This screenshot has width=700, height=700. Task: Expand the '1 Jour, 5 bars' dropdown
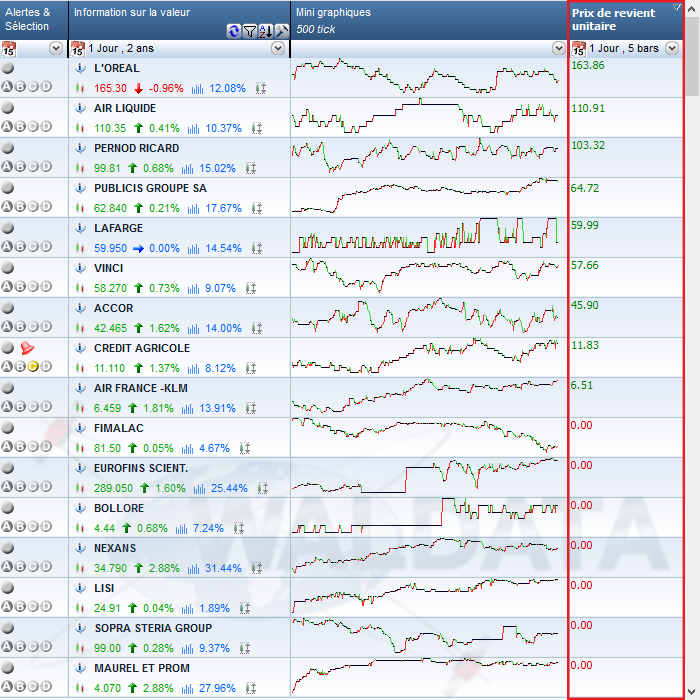pos(672,48)
